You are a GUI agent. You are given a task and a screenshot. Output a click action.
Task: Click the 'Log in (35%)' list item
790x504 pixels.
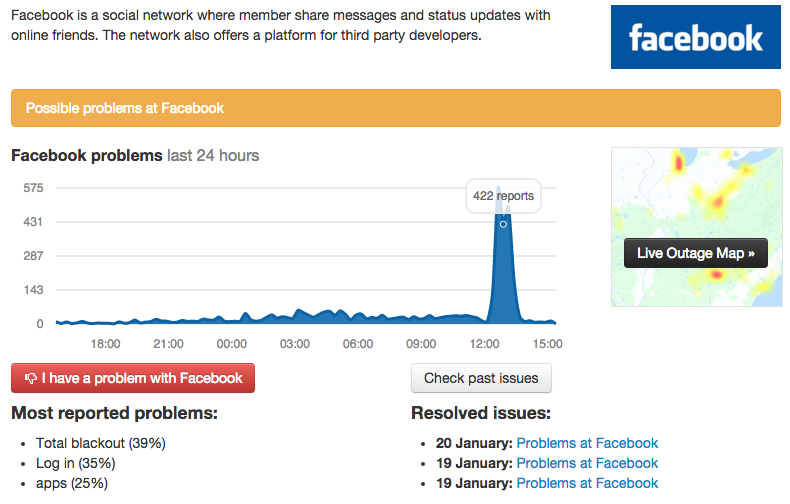point(75,463)
